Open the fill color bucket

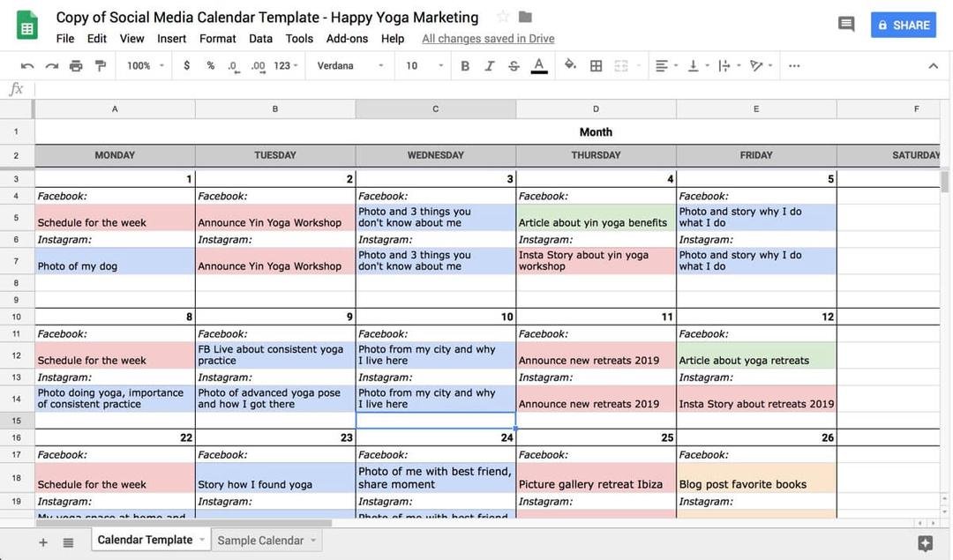570,65
